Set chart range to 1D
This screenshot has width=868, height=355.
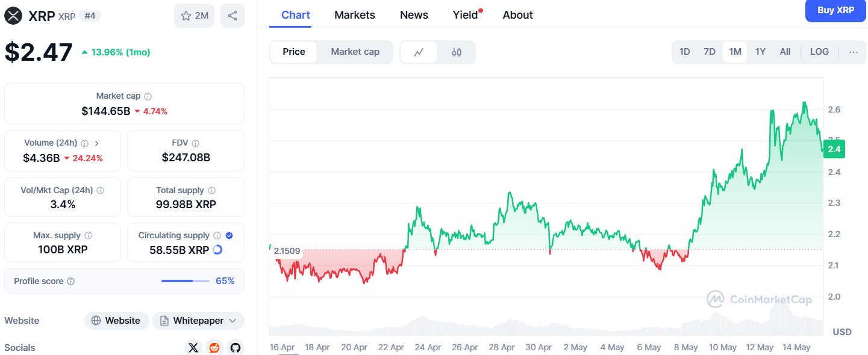685,52
